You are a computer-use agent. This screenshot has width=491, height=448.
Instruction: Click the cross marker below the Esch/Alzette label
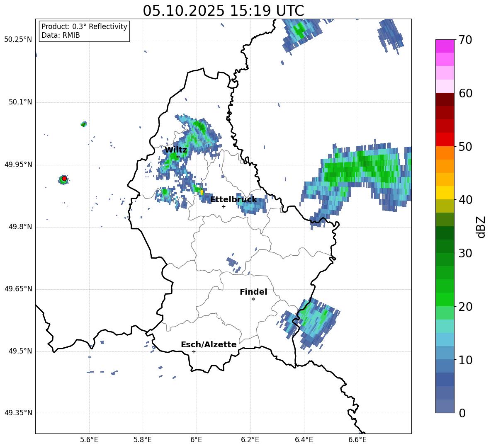[x=194, y=351]
